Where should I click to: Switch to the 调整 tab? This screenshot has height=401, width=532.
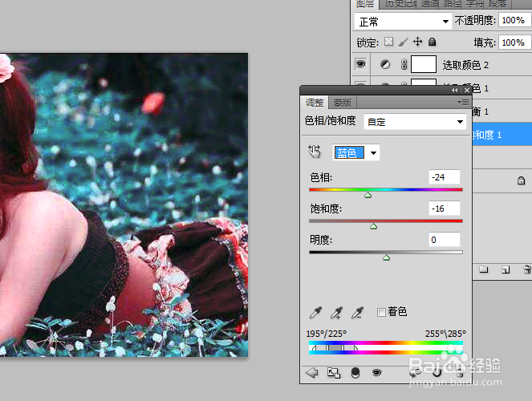(x=315, y=103)
